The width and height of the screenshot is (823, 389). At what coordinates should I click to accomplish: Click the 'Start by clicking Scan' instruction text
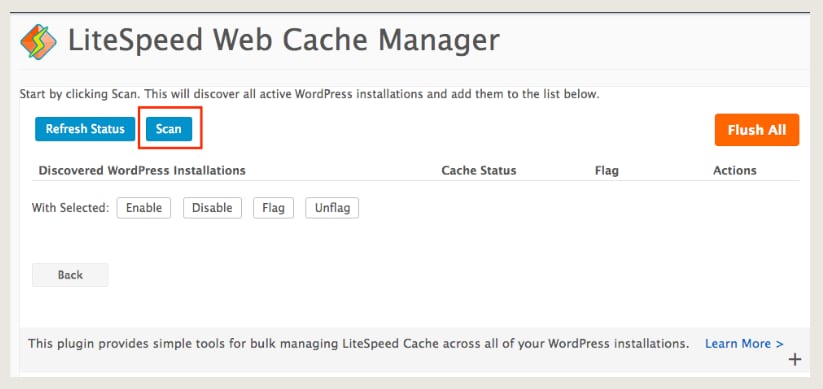(309, 95)
